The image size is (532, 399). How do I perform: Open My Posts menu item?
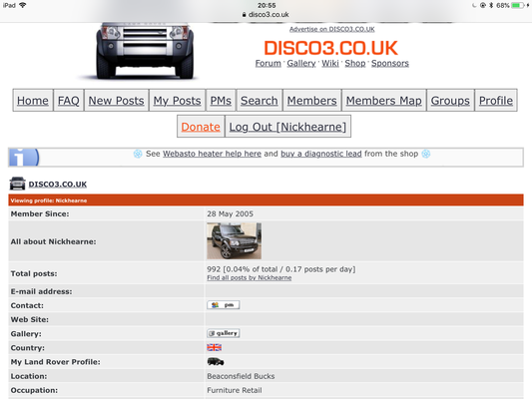[177, 101]
